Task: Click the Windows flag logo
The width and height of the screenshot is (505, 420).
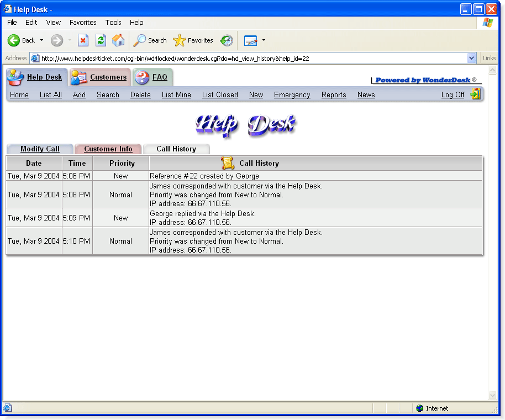Action: click(x=488, y=23)
